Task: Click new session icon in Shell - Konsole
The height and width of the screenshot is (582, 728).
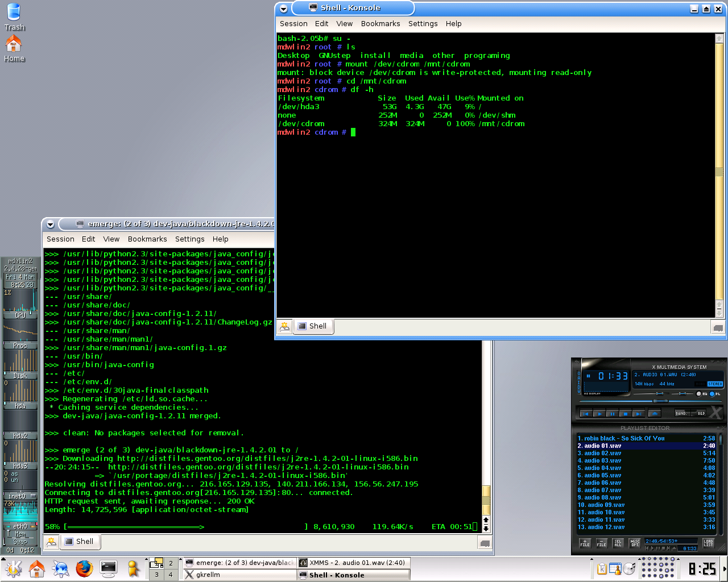Action: [x=284, y=326]
